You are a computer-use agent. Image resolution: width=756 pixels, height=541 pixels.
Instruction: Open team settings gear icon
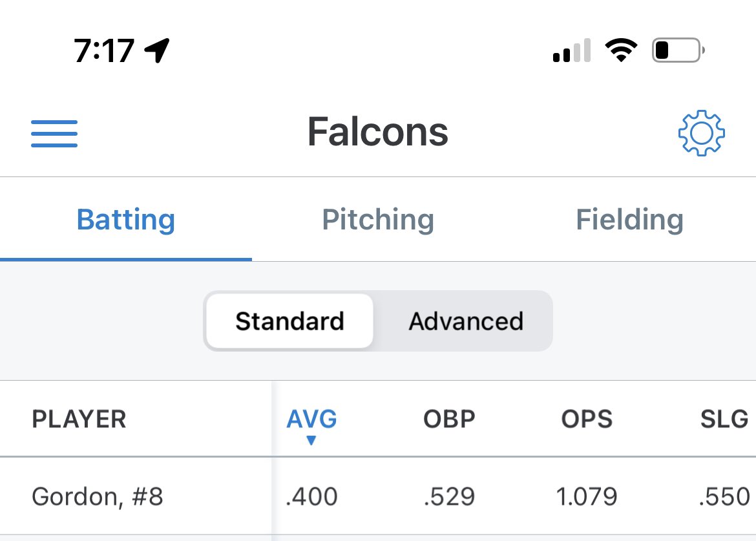point(701,133)
